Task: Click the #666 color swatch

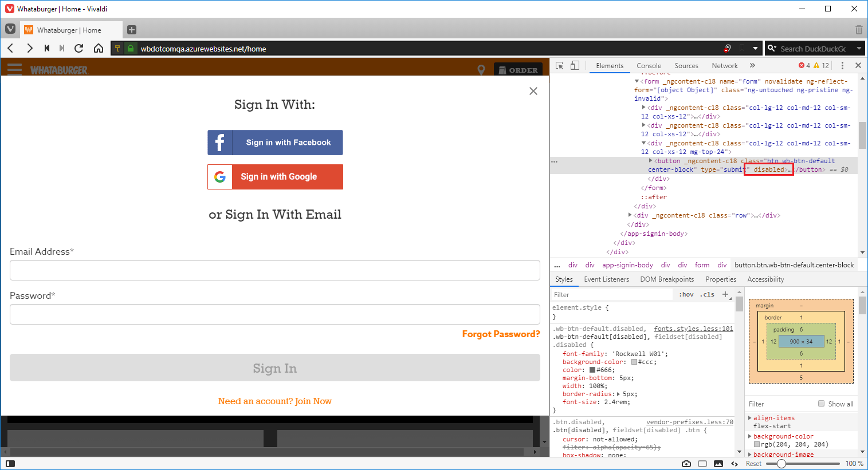Action: point(592,370)
